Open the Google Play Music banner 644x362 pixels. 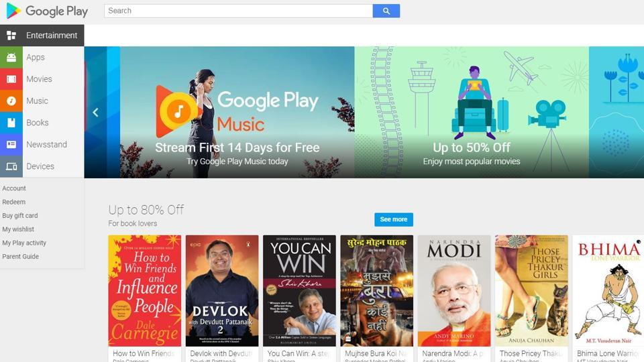[x=237, y=112]
